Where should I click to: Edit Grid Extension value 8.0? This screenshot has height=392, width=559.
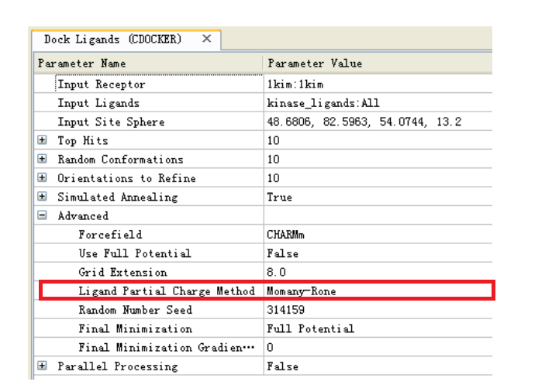(x=276, y=272)
